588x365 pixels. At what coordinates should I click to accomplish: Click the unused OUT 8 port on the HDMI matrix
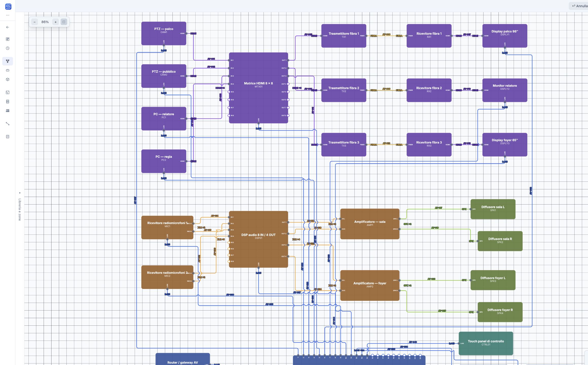pyautogui.click(x=288, y=116)
